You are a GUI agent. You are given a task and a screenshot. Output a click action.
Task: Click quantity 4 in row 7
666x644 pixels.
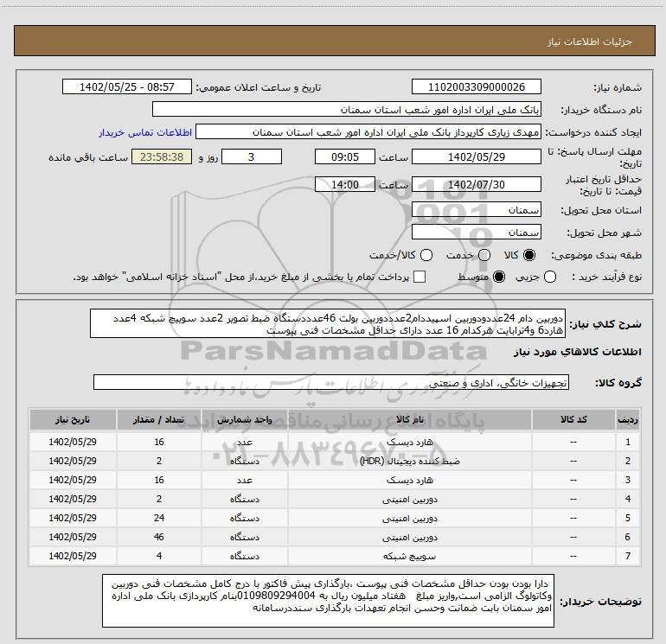(x=159, y=556)
